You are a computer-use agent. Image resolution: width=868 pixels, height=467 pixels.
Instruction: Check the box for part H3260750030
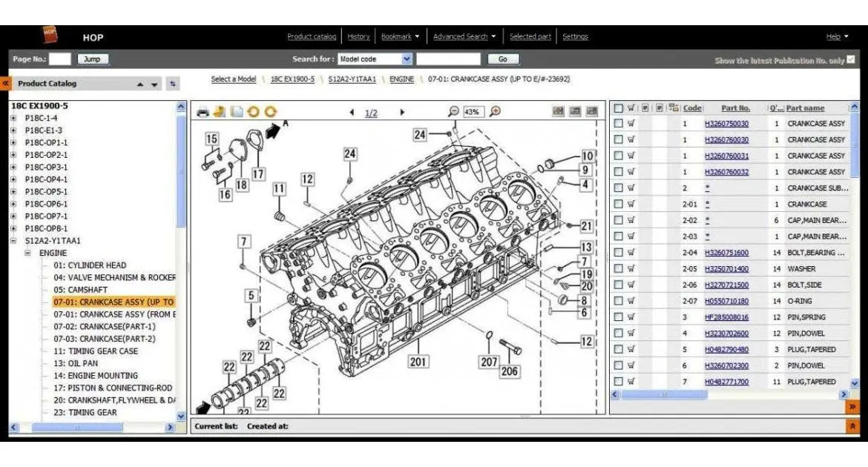click(x=618, y=123)
